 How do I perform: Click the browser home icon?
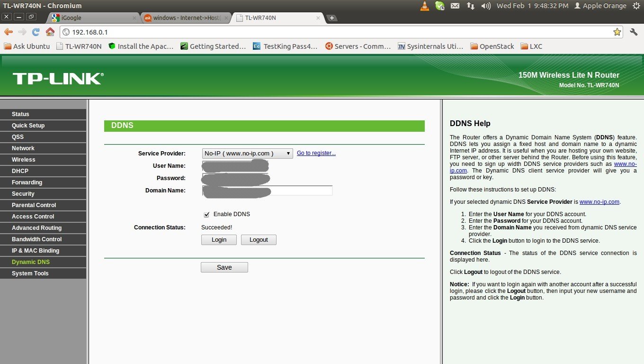pos(50,32)
